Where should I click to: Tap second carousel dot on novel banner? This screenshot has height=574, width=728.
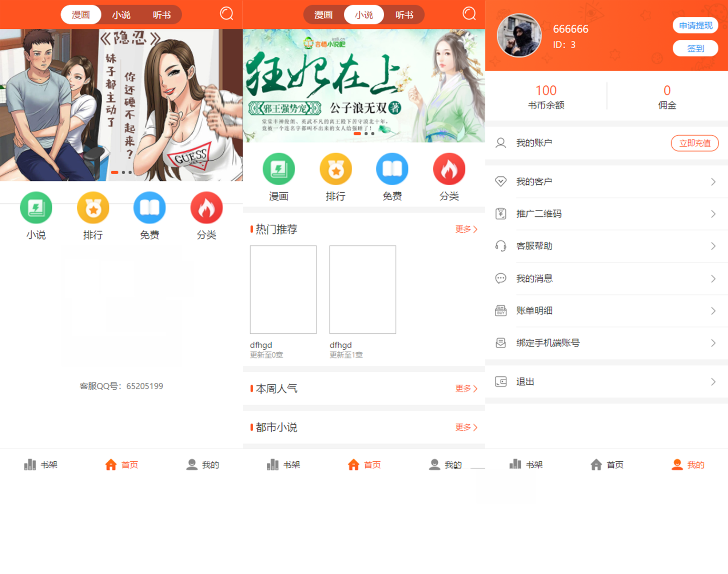tap(366, 134)
